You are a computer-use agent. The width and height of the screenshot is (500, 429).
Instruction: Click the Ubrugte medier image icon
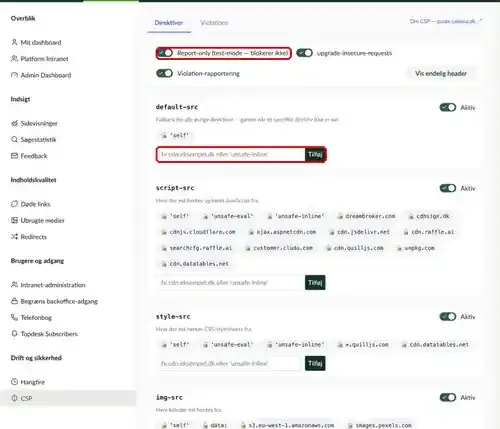pos(14,220)
